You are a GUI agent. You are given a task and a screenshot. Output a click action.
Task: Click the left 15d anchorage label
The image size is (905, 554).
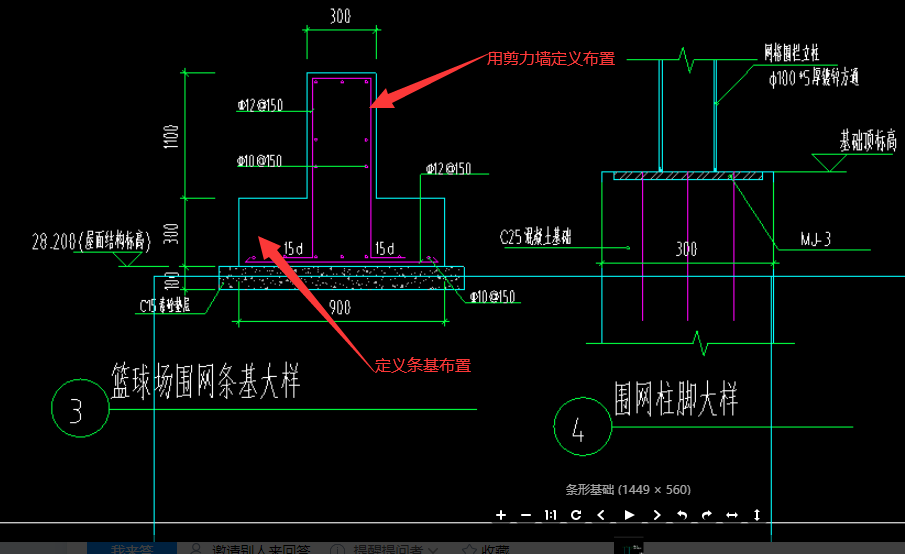pos(293,249)
